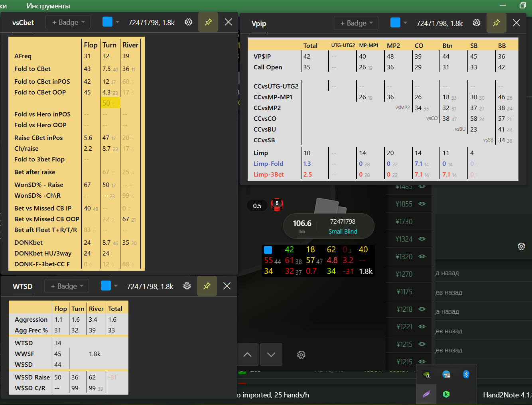Click DONKbet HU/3way row label
The image size is (532, 405).
click(x=43, y=253)
